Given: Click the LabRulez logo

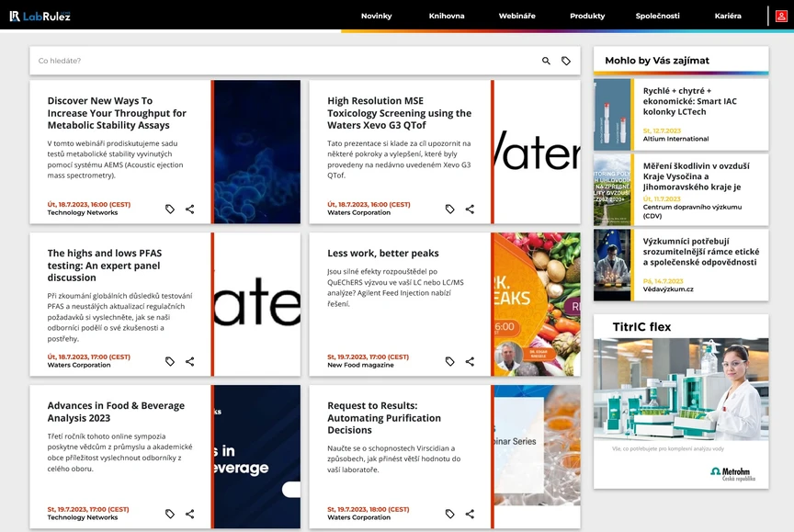Looking at the screenshot, I should point(40,17).
